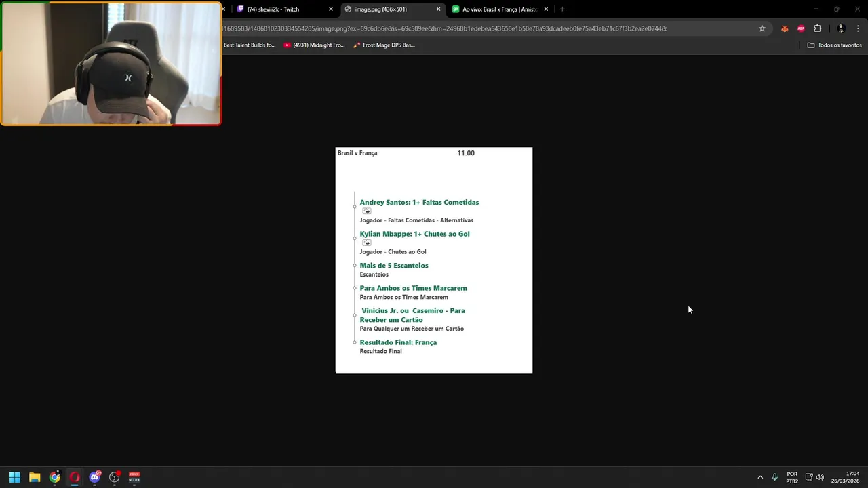868x488 pixels.
Task: Click the green 'Para Ambos os Times Marcarem' heading
Action: [x=413, y=288]
